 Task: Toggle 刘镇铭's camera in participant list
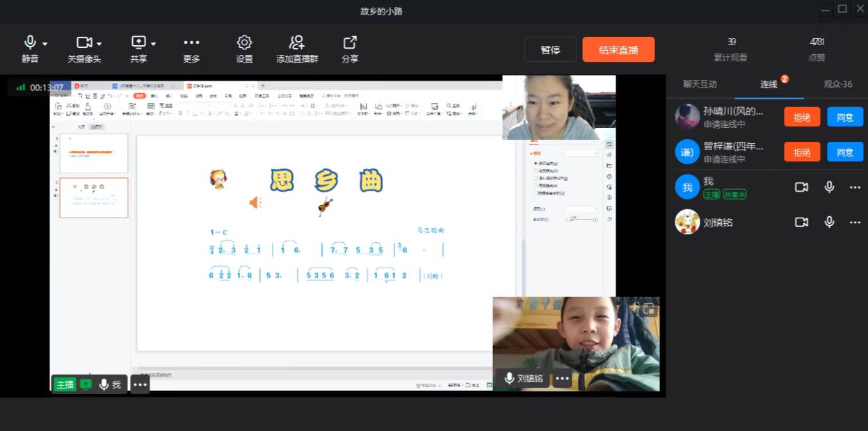(x=802, y=222)
